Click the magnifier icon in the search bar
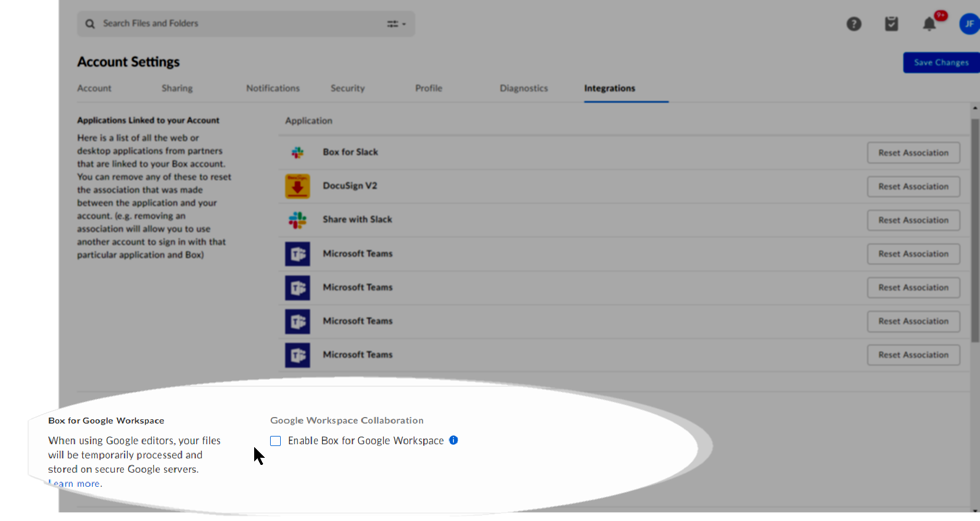The image size is (980, 521). pyautogui.click(x=90, y=24)
